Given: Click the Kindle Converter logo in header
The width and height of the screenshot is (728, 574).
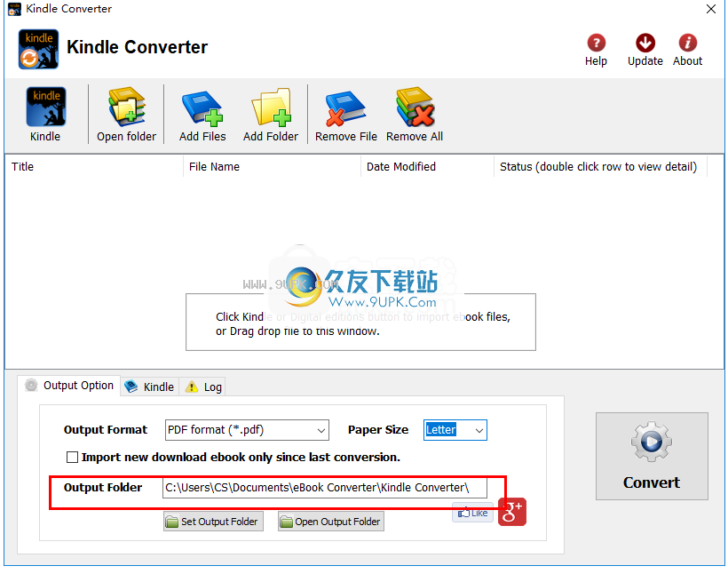Looking at the screenshot, I should tap(38, 49).
